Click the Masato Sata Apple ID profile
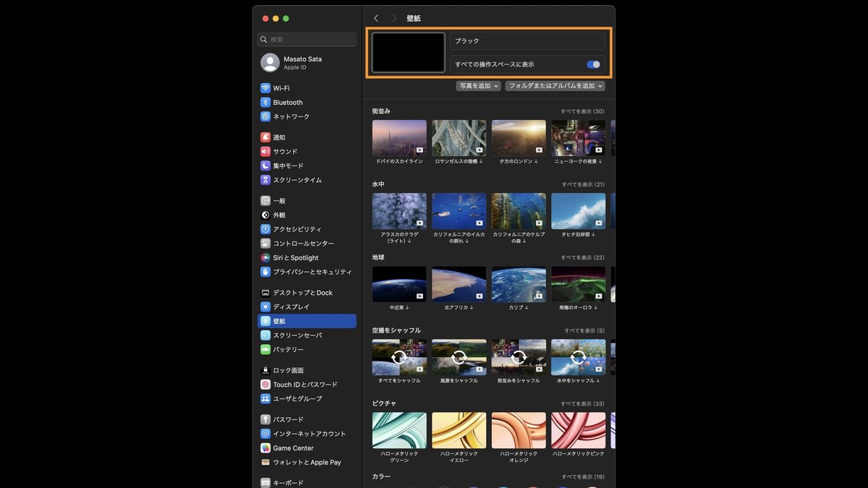The image size is (868, 488). [x=287, y=62]
